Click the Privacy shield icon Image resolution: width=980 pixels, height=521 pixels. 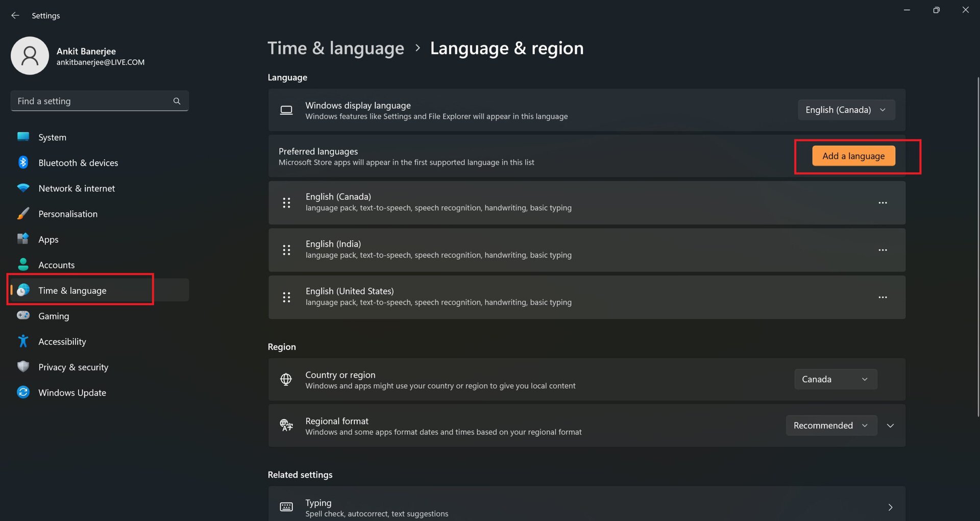click(x=23, y=366)
